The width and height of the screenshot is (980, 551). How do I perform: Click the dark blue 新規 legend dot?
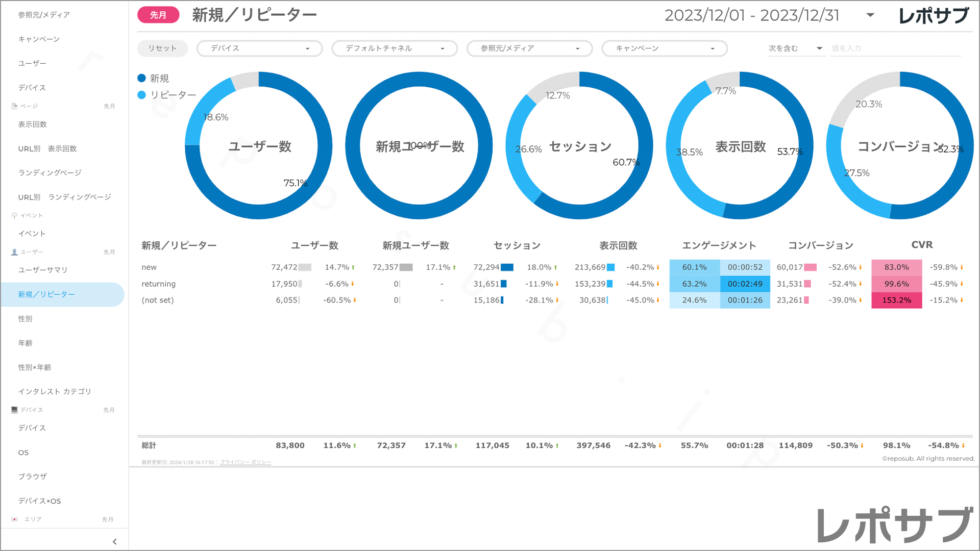[142, 78]
